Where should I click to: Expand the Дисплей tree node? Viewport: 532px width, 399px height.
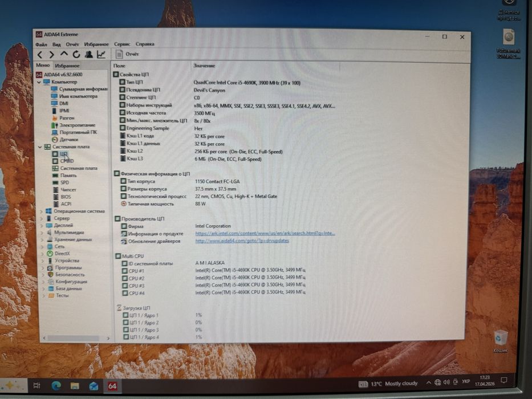[42, 225]
